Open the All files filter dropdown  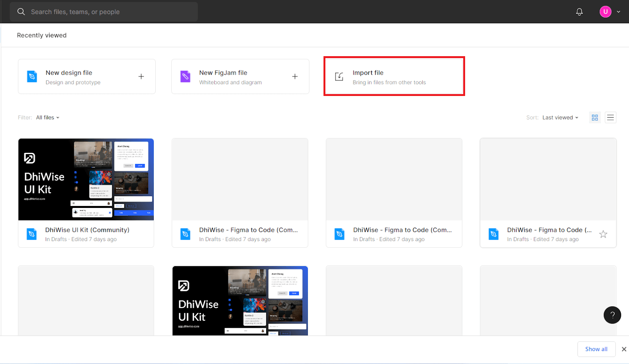pos(48,118)
